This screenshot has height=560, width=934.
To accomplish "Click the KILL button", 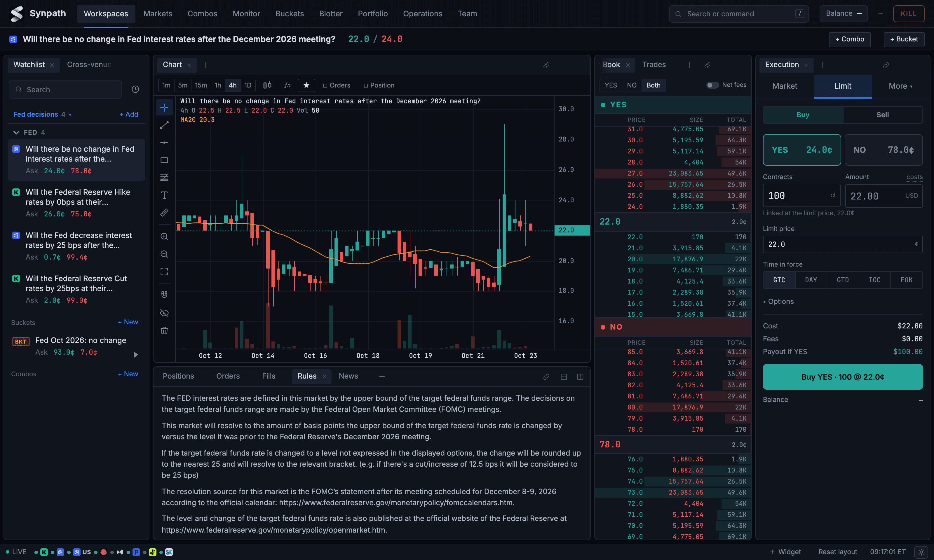I will pos(908,14).
